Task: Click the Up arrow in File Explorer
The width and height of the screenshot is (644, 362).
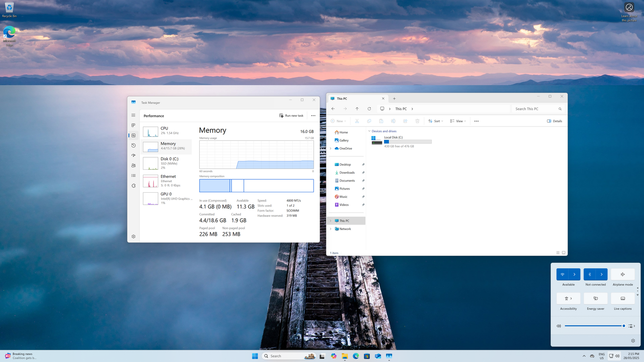Action: (357, 109)
